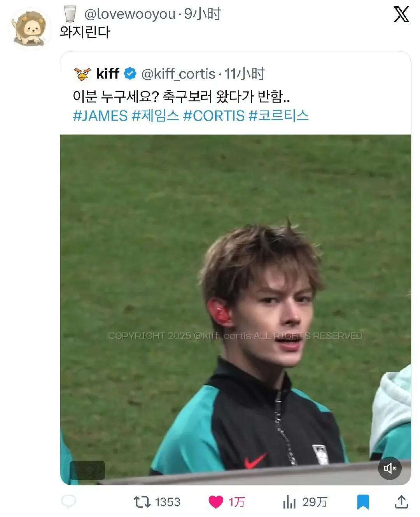Open the #코르티스 hashtag
Image resolution: width=420 pixels, height=517 pixels.
click(x=279, y=116)
